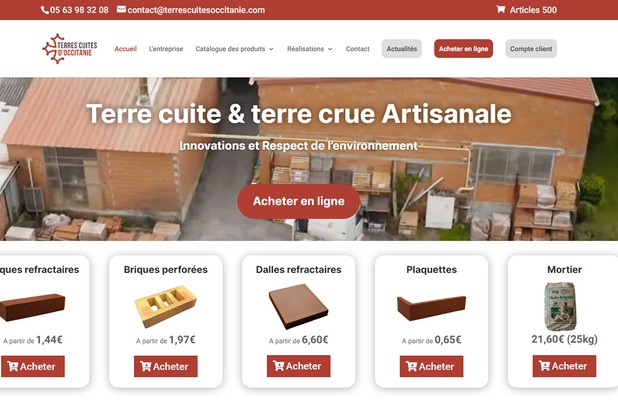Click the red Acheter en ligne header button
Screen dimensions: 618x412
click(464, 48)
